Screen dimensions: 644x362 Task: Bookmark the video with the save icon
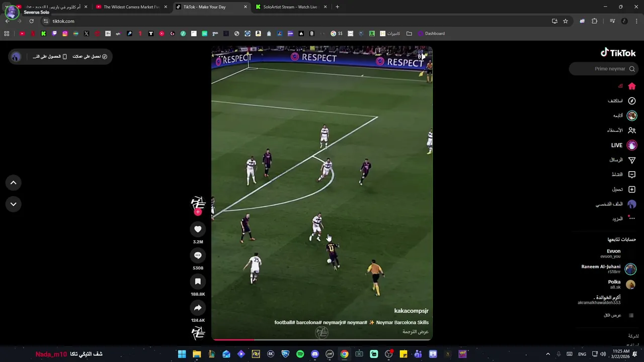(x=198, y=282)
